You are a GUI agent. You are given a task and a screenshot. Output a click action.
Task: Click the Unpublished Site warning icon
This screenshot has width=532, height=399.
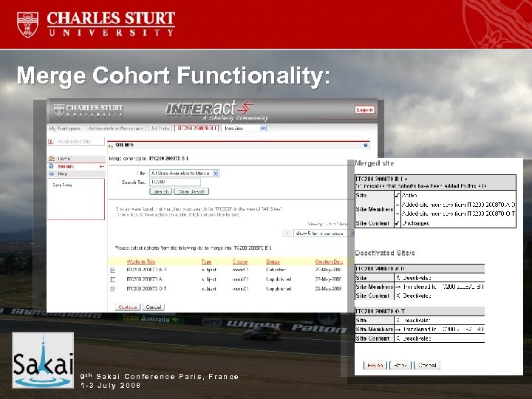51,141
